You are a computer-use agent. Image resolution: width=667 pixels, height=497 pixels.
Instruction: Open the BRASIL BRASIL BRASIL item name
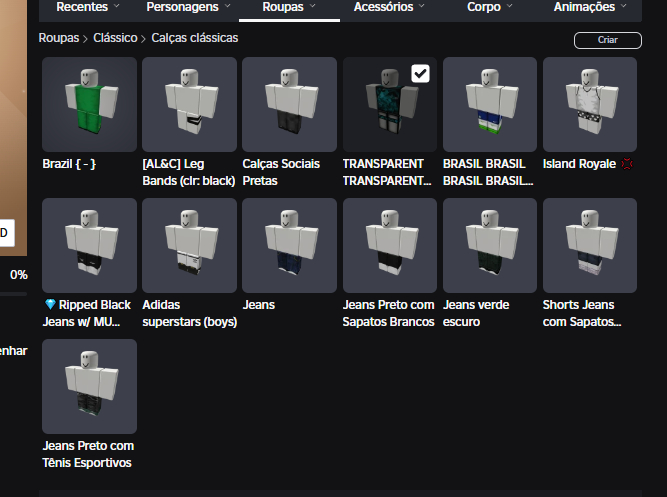click(488, 172)
